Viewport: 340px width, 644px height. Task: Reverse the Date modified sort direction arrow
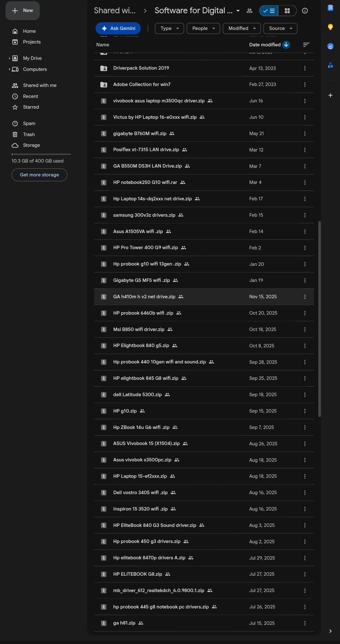click(x=286, y=45)
